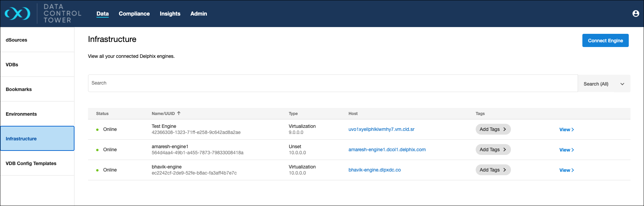Click the Delphix logo icon
The height and width of the screenshot is (206, 644).
[x=17, y=14]
